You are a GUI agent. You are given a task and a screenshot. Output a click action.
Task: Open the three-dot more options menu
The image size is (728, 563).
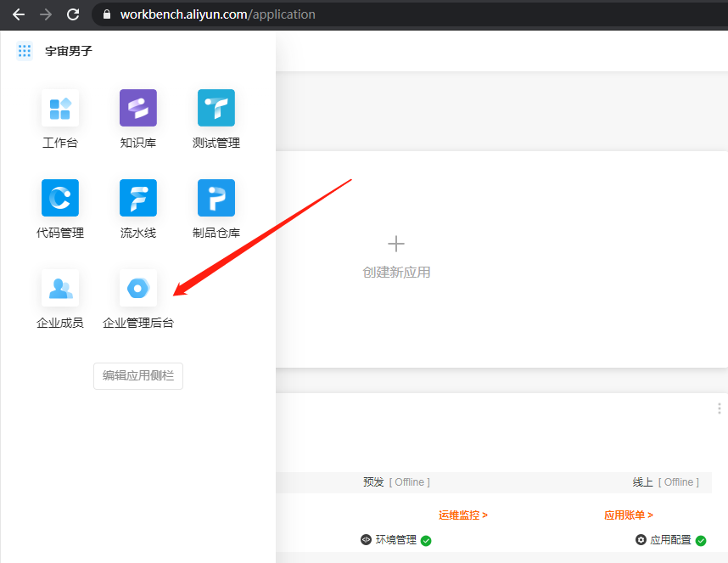(720, 408)
